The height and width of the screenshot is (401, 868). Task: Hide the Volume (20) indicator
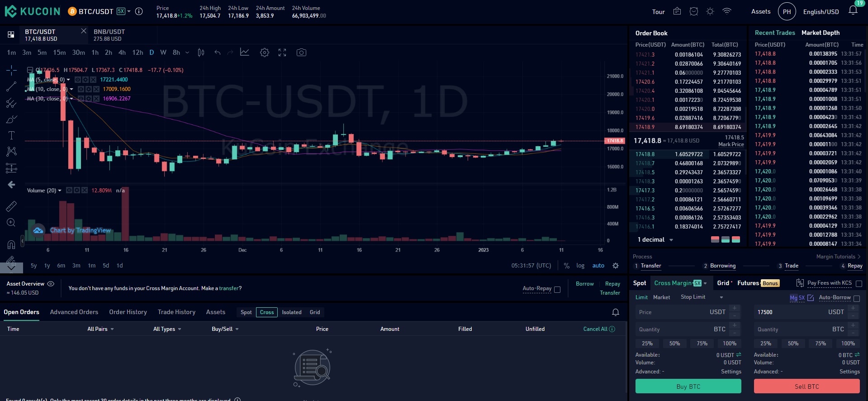click(x=69, y=191)
